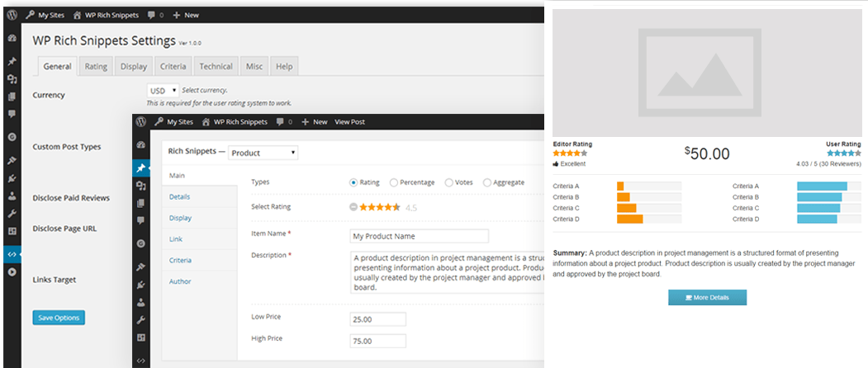Open WP Rich Snippets site link in editor admin bar
Screen dimensions: 868x368
235,122
